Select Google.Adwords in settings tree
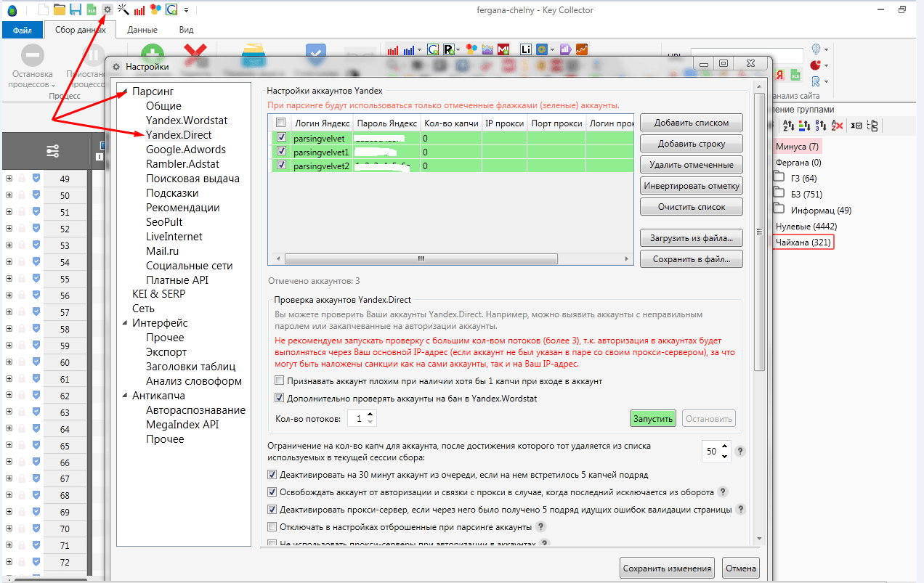 pos(186,150)
